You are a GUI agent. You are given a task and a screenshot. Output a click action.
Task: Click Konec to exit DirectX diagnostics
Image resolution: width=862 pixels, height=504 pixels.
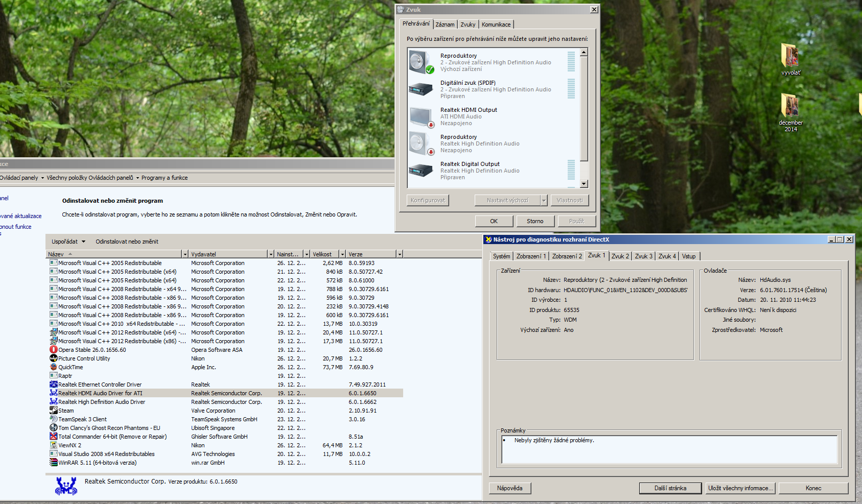click(813, 488)
